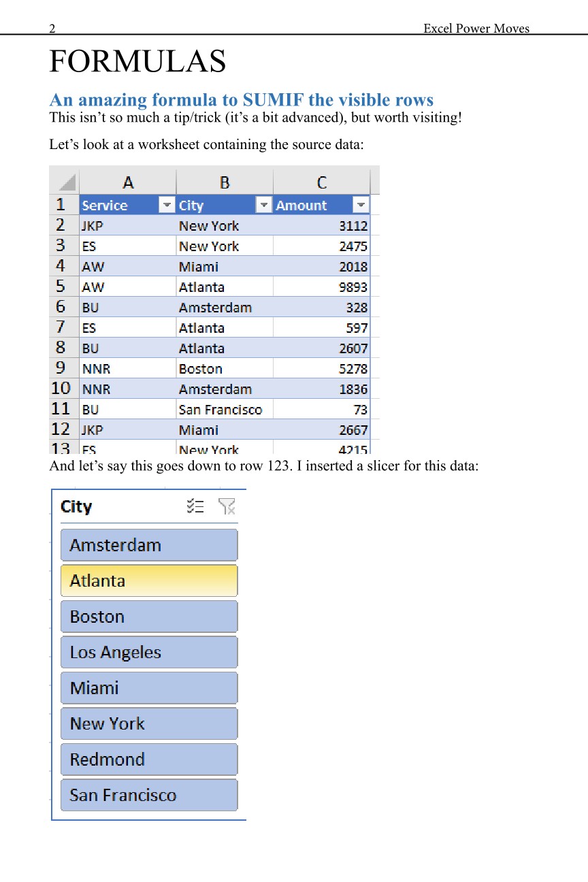Select column C header
Screen dimensions: 588x882
click(322, 182)
